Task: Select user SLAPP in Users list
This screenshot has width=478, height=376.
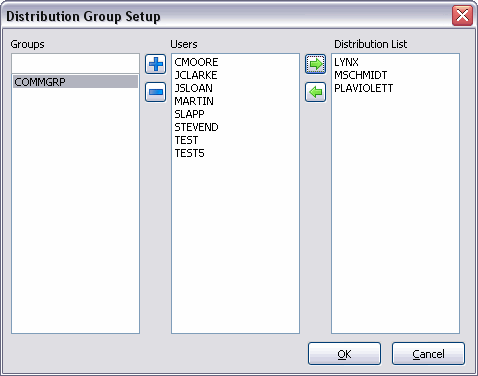Action: coord(189,114)
